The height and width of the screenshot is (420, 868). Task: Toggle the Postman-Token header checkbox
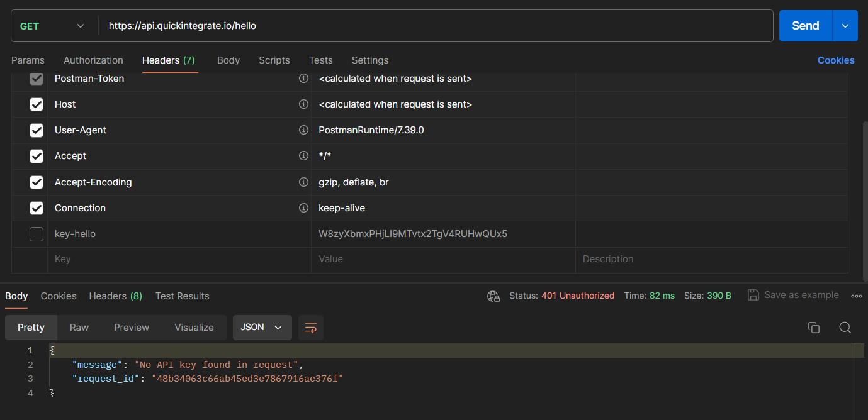click(37, 79)
